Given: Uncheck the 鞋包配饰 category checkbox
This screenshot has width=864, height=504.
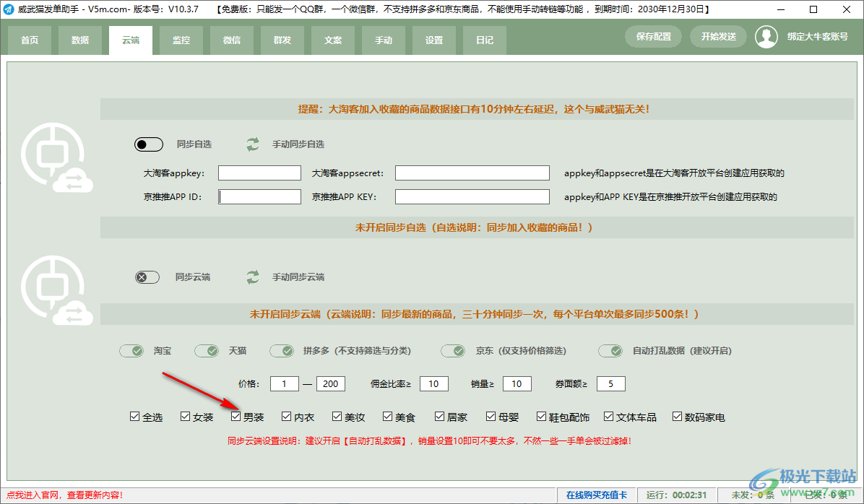Looking at the screenshot, I should coord(541,417).
